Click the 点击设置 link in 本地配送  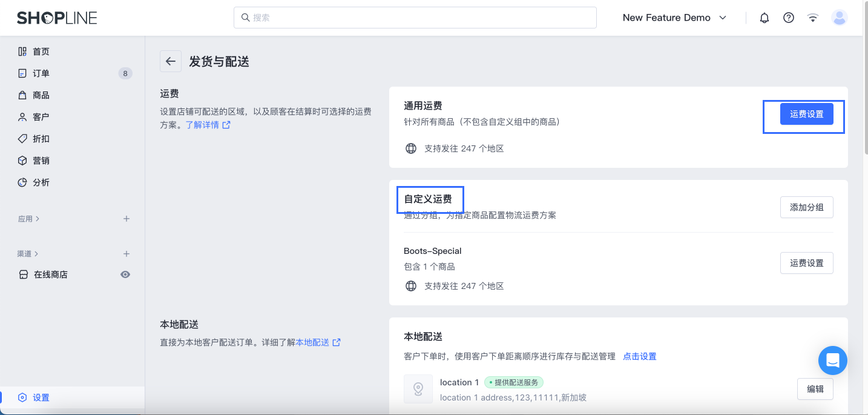pyautogui.click(x=640, y=356)
